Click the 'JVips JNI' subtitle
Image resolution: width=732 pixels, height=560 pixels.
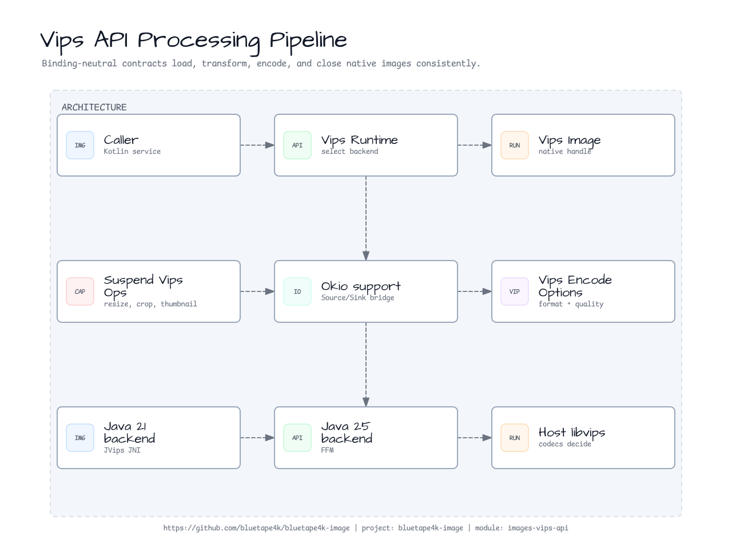coord(122,450)
